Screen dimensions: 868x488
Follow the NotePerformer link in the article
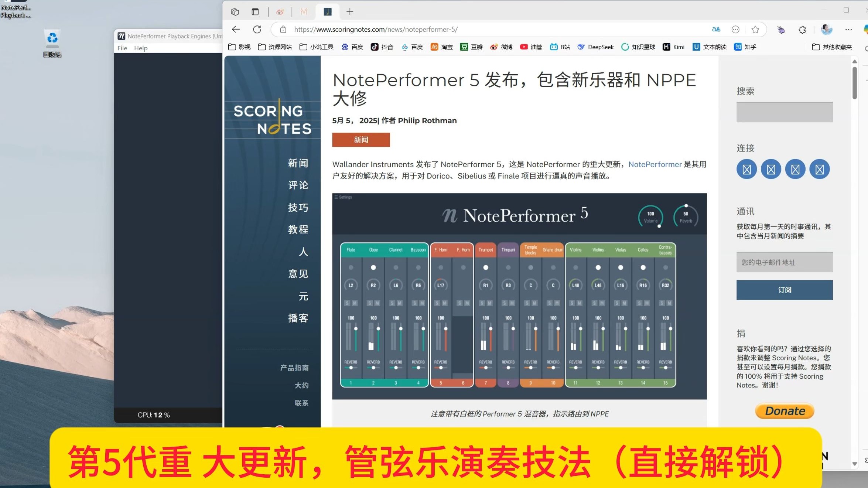[655, 164]
